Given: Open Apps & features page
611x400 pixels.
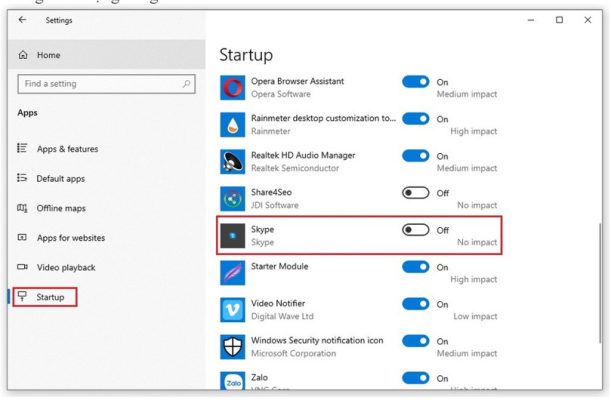Looking at the screenshot, I should coord(67,149).
